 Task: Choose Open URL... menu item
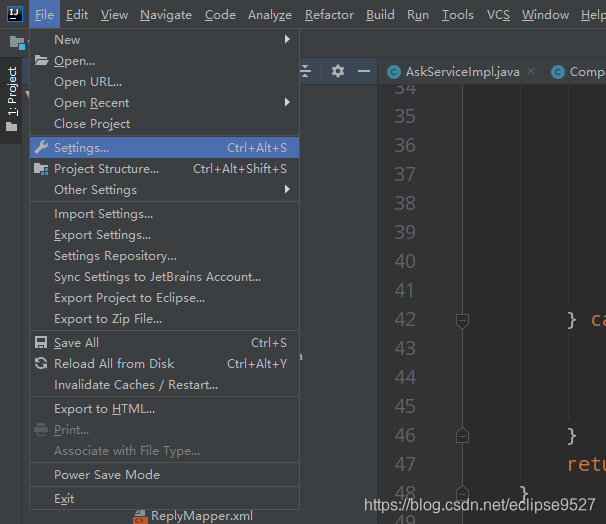pos(164,82)
